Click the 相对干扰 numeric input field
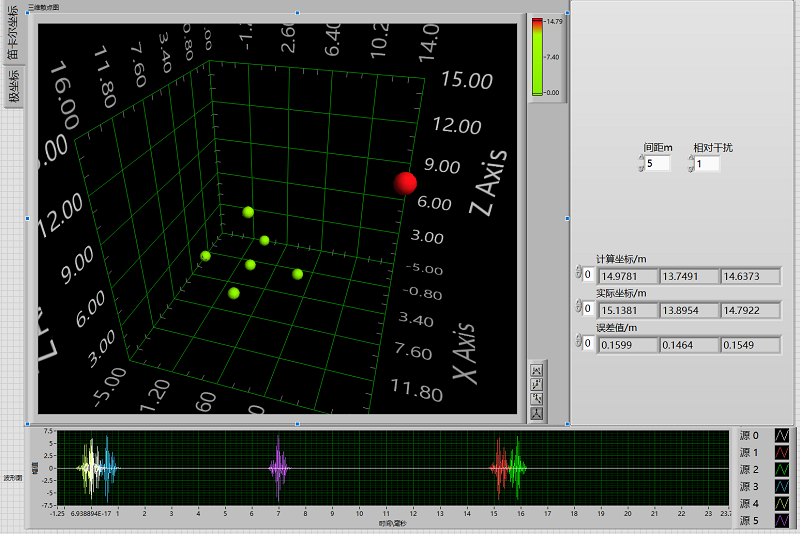The width and height of the screenshot is (800, 534). pyautogui.click(x=707, y=163)
